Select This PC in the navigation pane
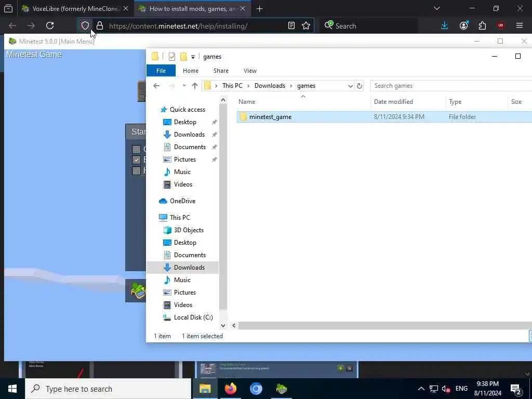Screen dimensions: 532x399 pos(179,218)
